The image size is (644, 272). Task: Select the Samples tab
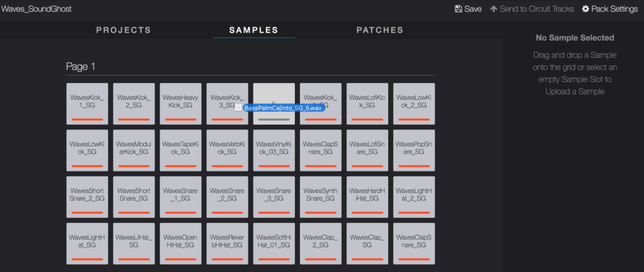tap(253, 30)
